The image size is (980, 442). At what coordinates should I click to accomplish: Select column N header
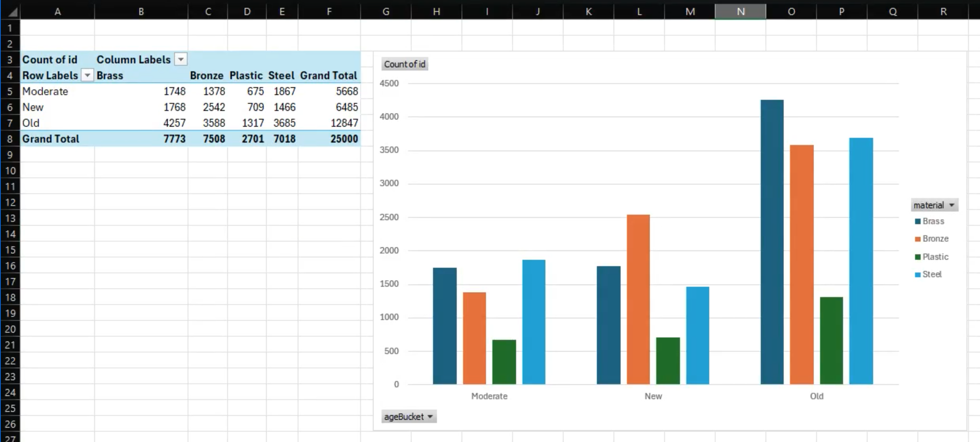(x=741, y=11)
